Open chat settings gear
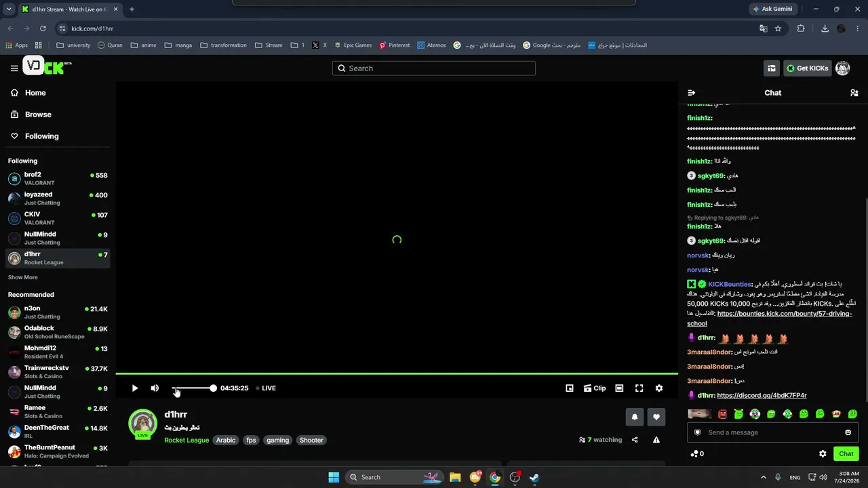This screenshot has height=488, width=868. pos(823,454)
